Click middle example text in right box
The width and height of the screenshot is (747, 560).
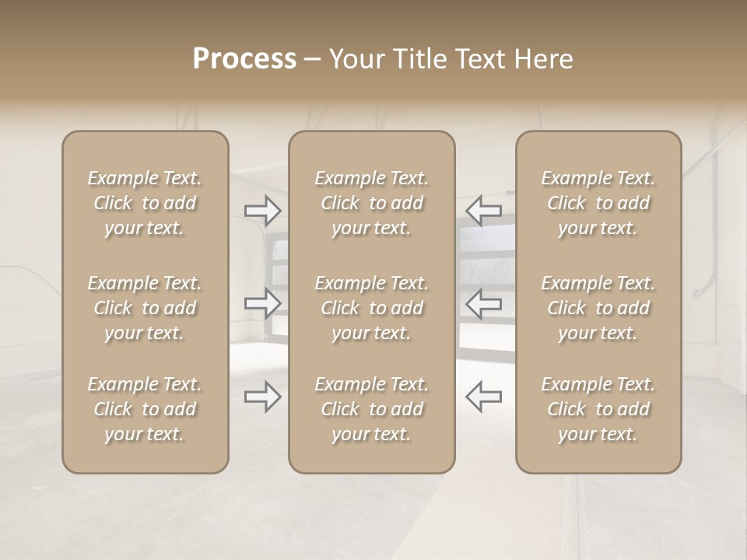598,308
